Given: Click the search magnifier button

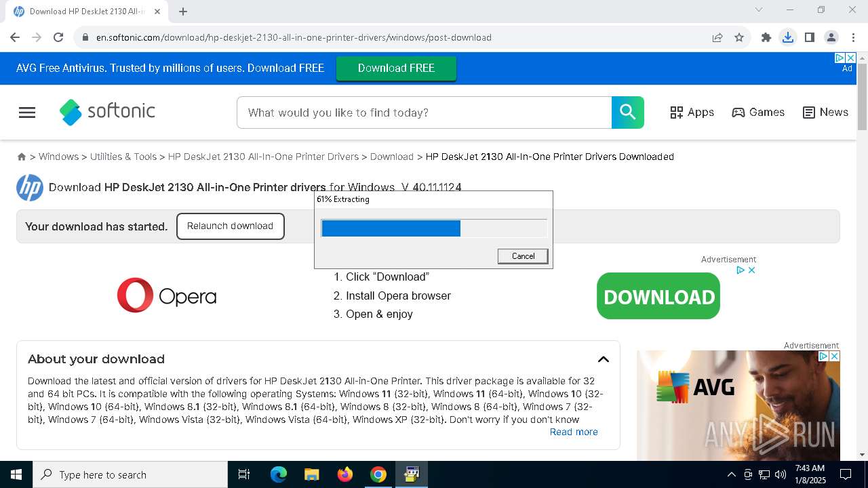Looking at the screenshot, I should point(628,113).
